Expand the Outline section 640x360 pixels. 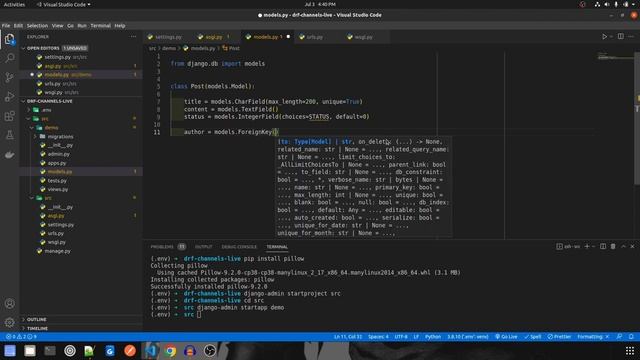coord(36,319)
